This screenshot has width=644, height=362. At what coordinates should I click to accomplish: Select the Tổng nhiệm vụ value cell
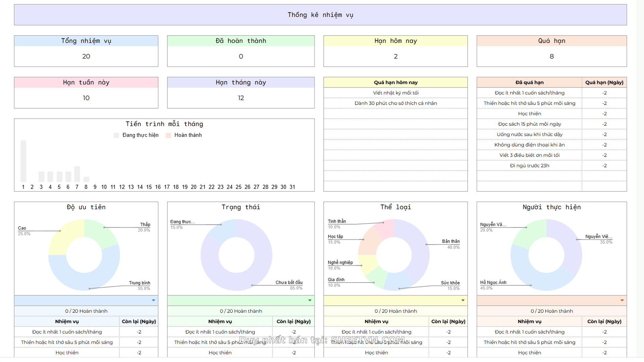click(x=86, y=56)
